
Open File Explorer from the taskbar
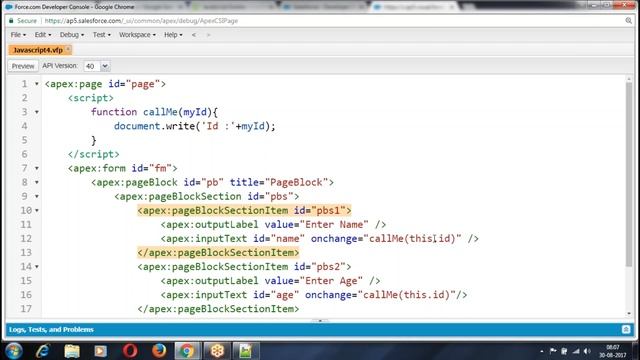[x=72, y=351]
